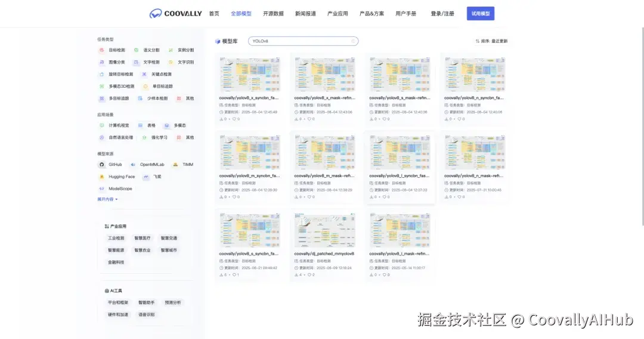Select the 智能助手 AI tool tag

(147, 303)
